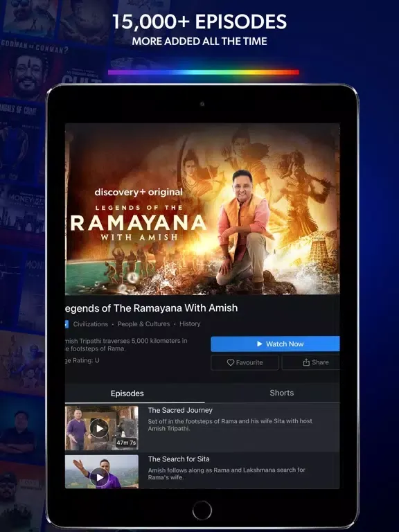Play The Search for Sita episode thumbnail
Viewport: 399px width, 532px height.
coord(102,472)
